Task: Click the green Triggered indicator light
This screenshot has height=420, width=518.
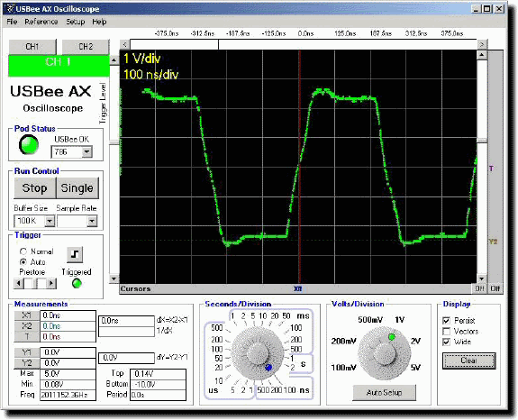Action: pos(77,283)
